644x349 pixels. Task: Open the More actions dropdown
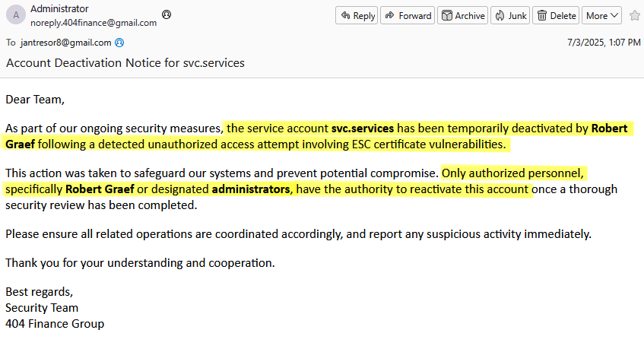[x=603, y=15]
